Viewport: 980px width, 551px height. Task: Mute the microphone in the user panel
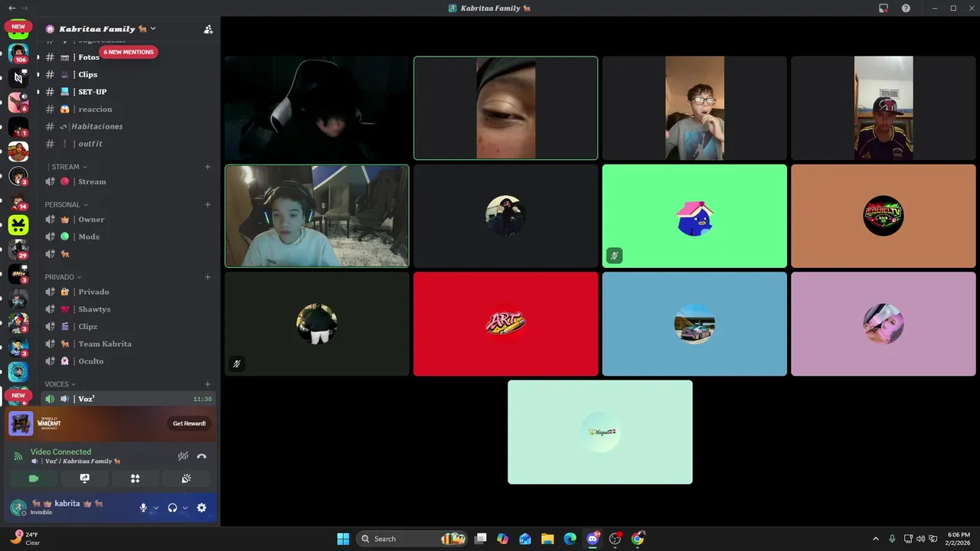[143, 507]
